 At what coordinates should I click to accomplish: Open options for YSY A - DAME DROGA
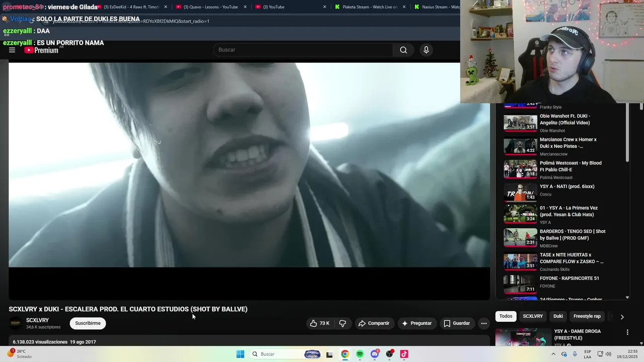coord(627,332)
